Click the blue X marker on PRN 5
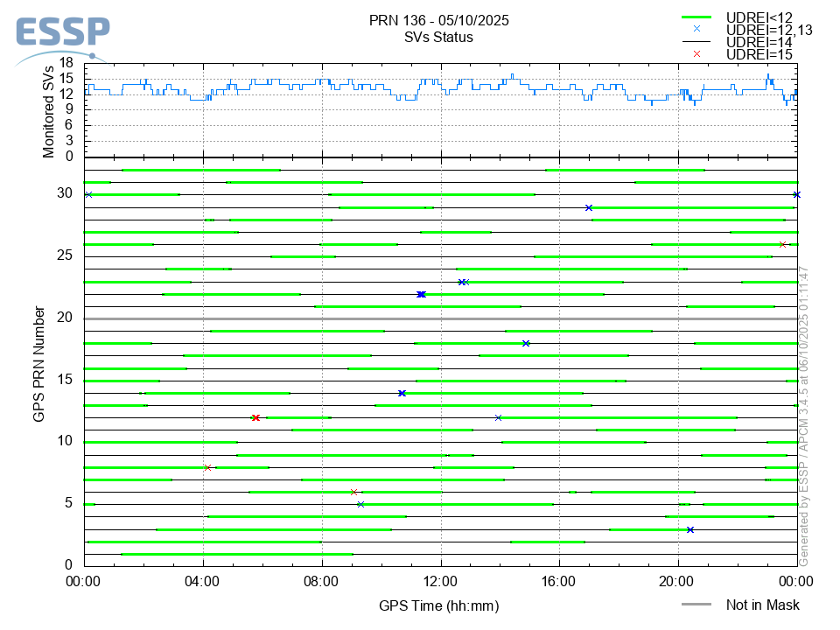This screenshot has height=630, width=840. coord(360,505)
